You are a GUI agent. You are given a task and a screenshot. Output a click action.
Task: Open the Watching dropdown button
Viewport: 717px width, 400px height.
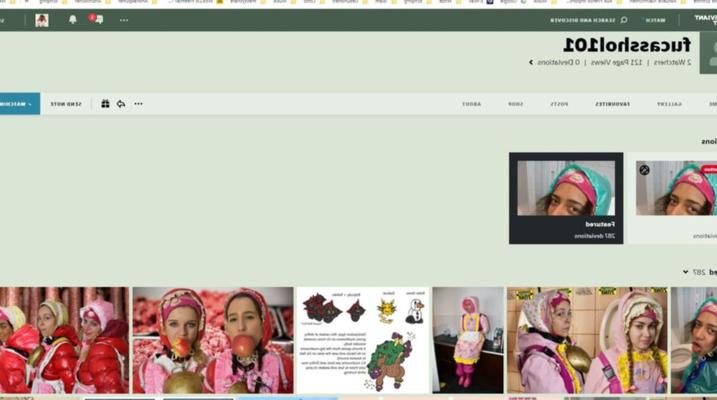[x=20, y=104]
